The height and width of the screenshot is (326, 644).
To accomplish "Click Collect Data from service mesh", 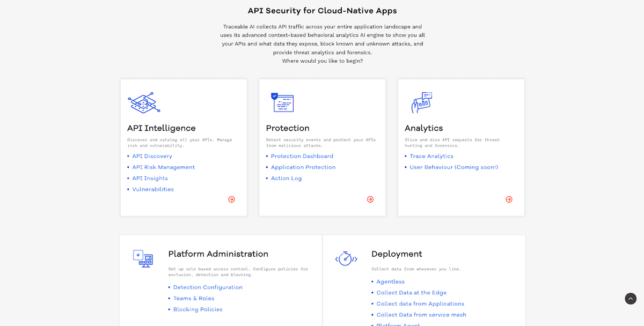I will pos(421,314).
